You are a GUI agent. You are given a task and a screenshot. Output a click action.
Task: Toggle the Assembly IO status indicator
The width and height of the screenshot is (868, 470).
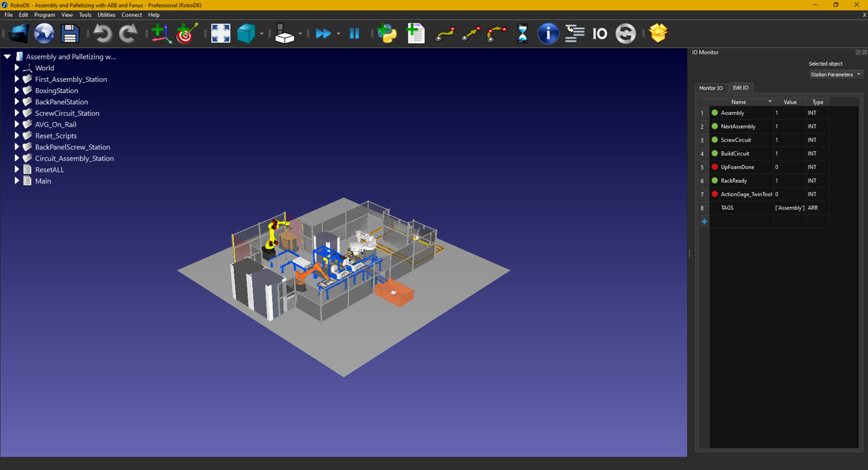(x=715, y=113)
